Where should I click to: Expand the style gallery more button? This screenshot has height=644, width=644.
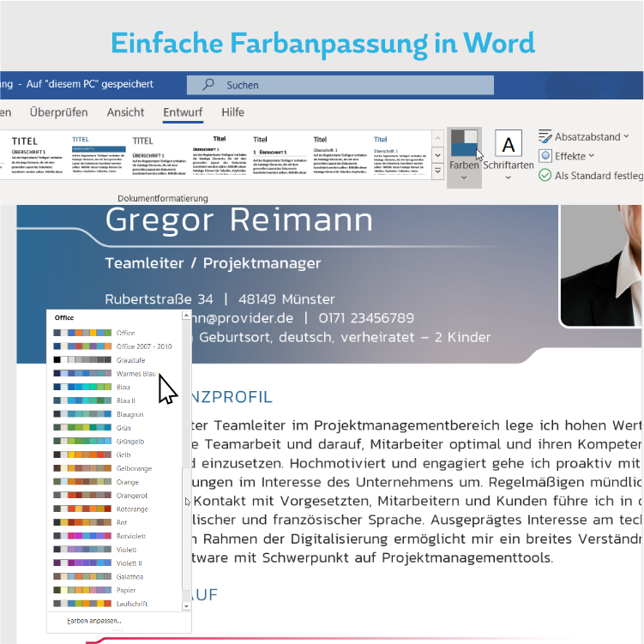pos(438,171)
